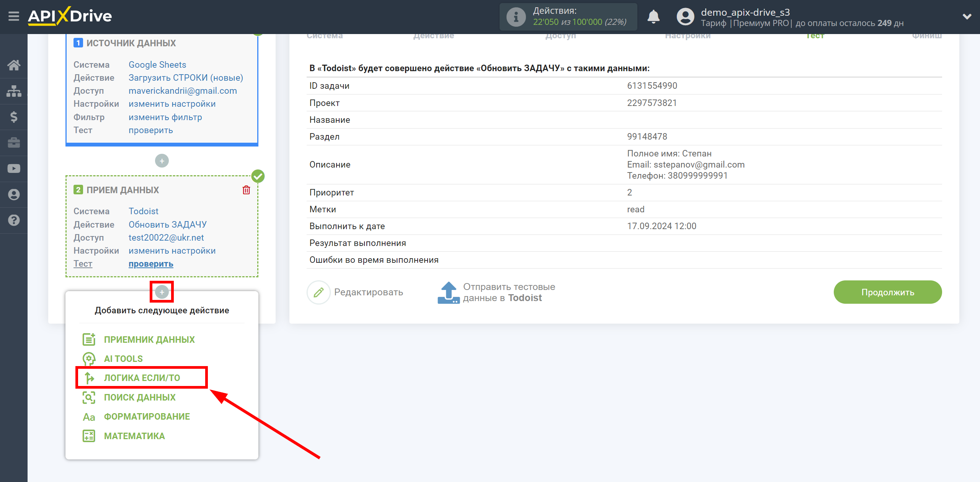Click the ПОИСК ДАННЫХ search icon
The width and height of the screenshot is (980, 482).
89,397
